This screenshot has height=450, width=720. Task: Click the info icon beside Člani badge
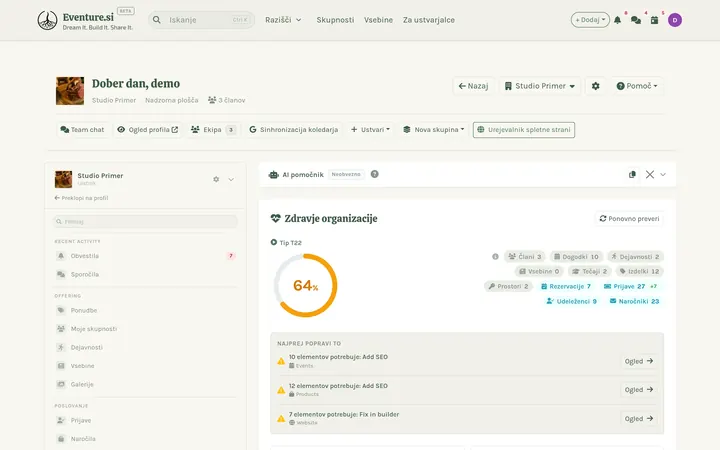point(495,257)
